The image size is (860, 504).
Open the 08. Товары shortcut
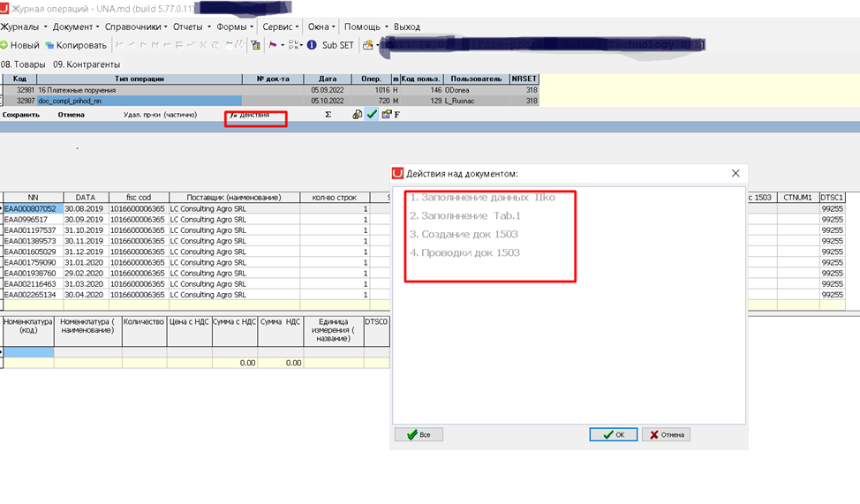click(23, 64)
